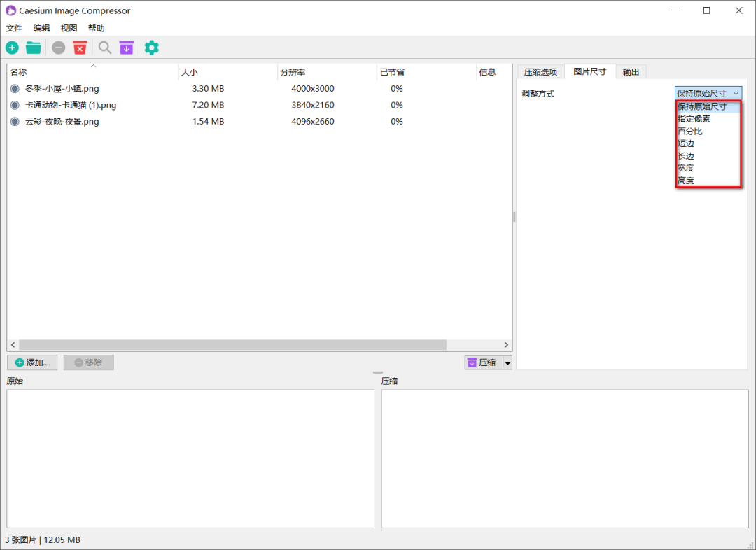Sort by the 大小 column header

click(x=227, y=72)
